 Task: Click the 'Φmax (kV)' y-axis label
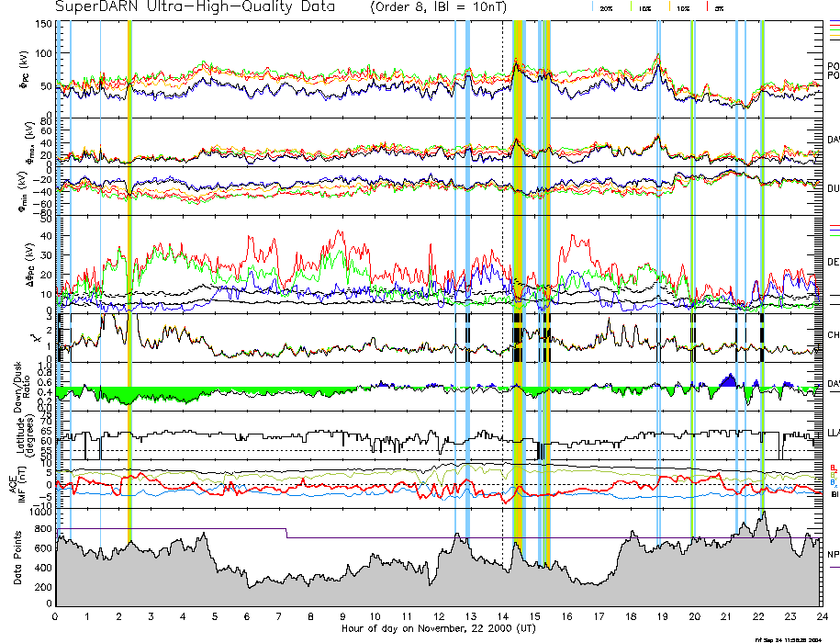tap(29, 142)
